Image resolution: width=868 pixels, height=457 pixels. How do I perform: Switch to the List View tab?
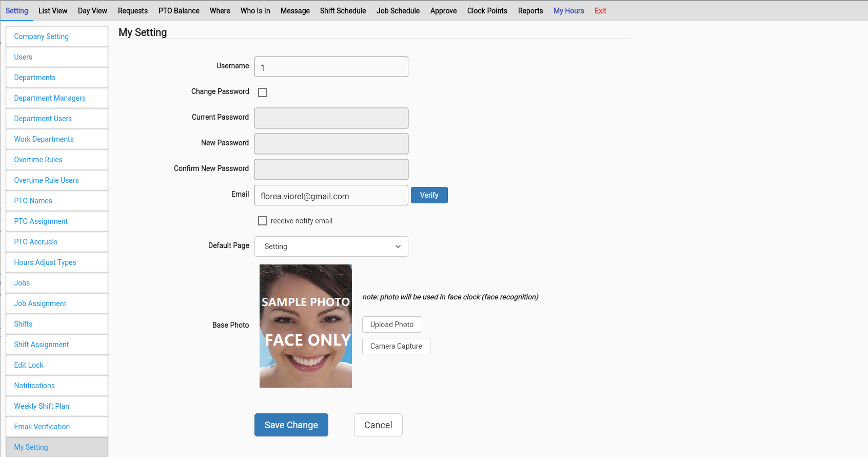pyautogui.click(x=53, y=11)
